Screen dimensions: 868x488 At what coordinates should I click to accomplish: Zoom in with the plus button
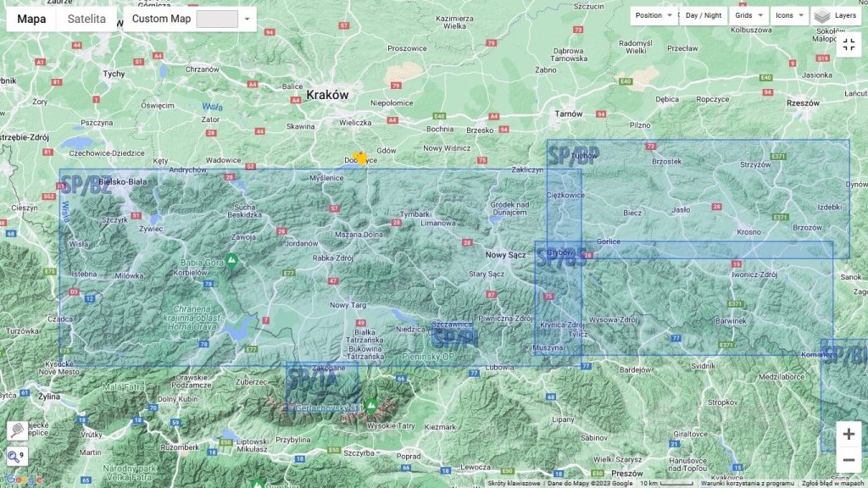coord(849,434)
